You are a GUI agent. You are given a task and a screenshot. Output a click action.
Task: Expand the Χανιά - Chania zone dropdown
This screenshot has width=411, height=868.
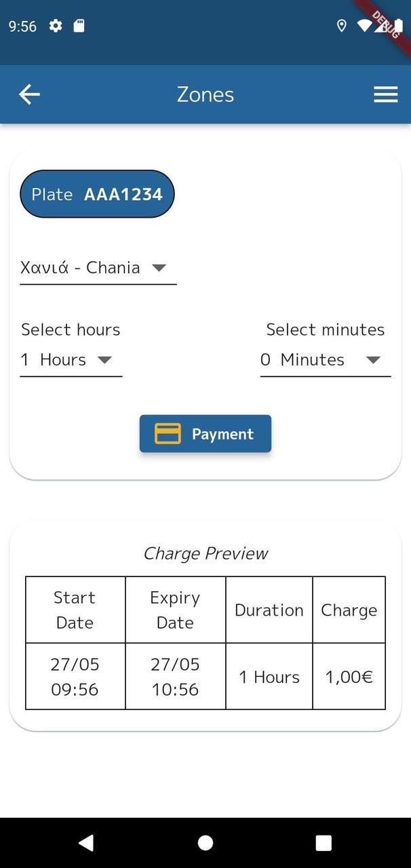click(98, 268)
